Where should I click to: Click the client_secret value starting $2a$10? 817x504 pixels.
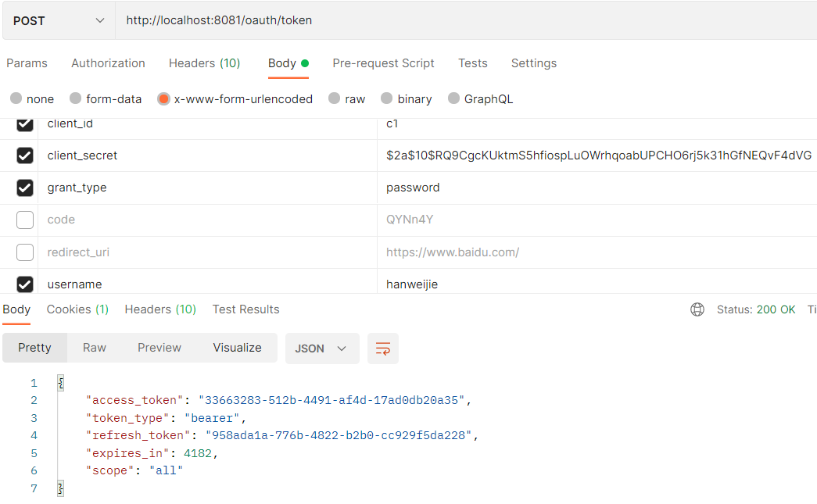tap(599, 155)
